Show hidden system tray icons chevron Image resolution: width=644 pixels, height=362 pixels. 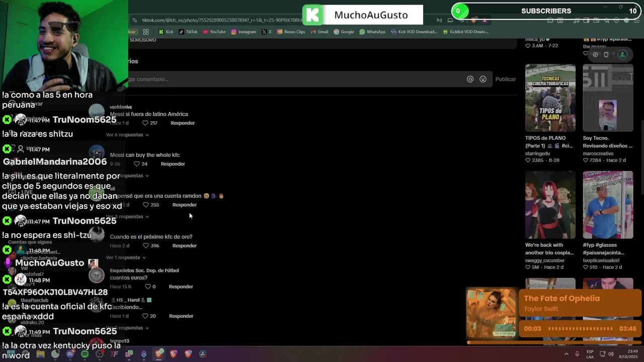[x=566, y=354]
